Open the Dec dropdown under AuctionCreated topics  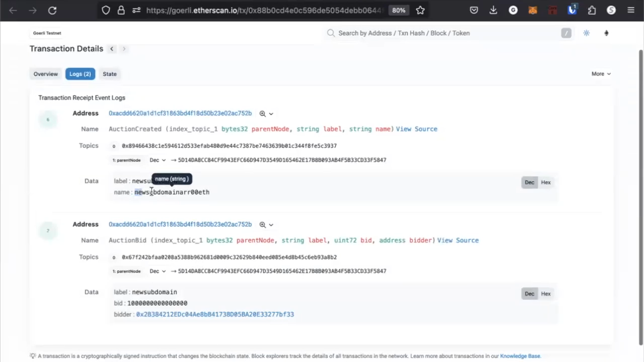tap(157, 160)
